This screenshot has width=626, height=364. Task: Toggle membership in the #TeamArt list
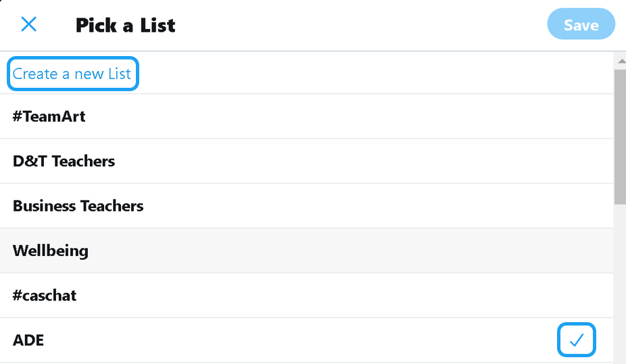pos(304,116)
